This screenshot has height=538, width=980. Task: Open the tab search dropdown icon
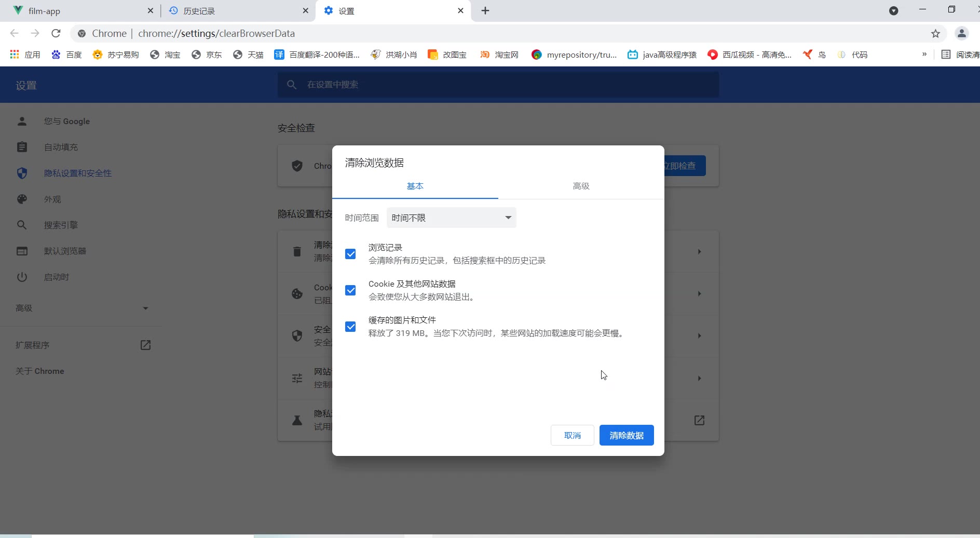(893, 10)
